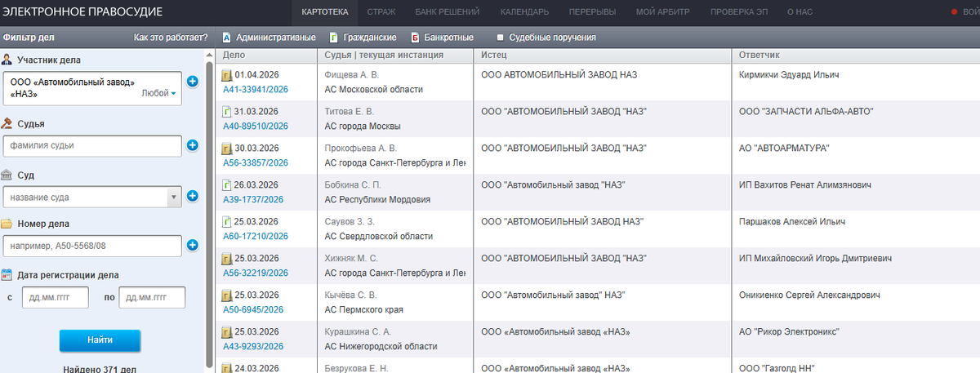The image size is (980, 373).
Task: Add another court with plus icon
Action: (x=193, y=197)
